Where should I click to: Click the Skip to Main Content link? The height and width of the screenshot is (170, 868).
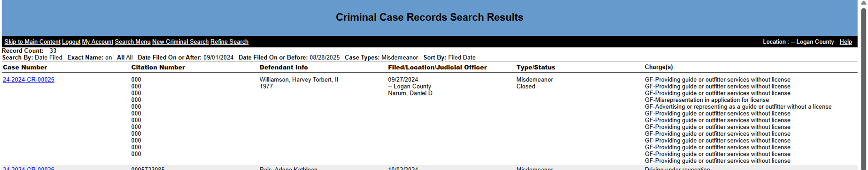click(32, 42)
